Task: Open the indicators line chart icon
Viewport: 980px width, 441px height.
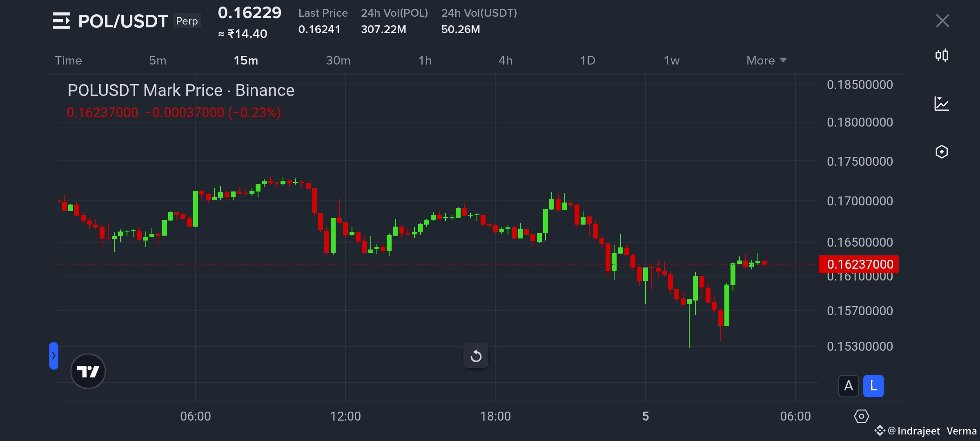Action: click(942, 104)
